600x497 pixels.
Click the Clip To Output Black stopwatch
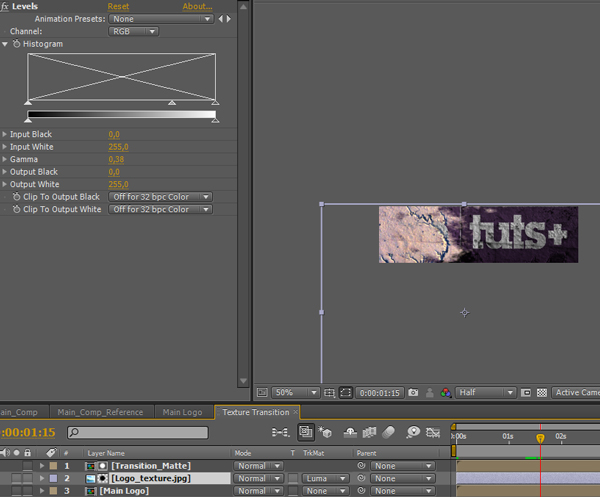16,197
